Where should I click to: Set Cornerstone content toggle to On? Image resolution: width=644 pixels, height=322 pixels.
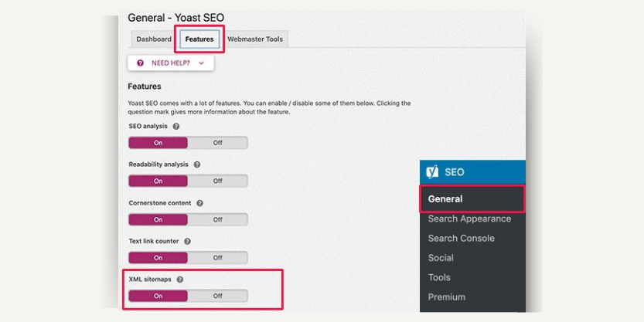[x=158, y=219]
